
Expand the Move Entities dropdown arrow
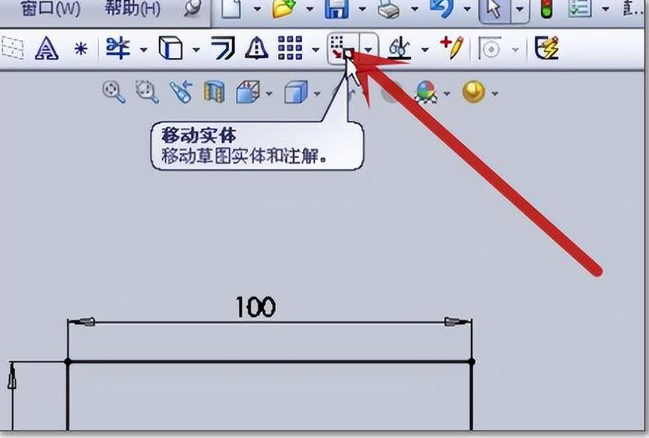click(x=370, y=48)
